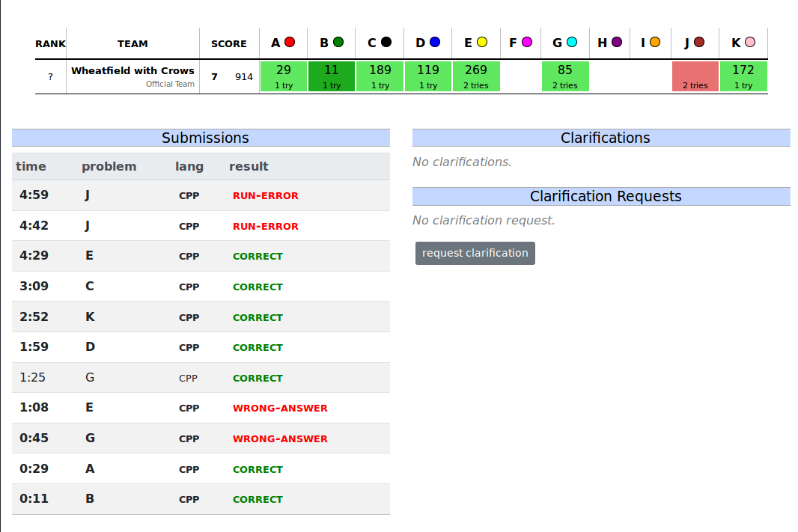Click the dark green problem B score cell
This screenshot has height=532, width=798.
point(332,76)
